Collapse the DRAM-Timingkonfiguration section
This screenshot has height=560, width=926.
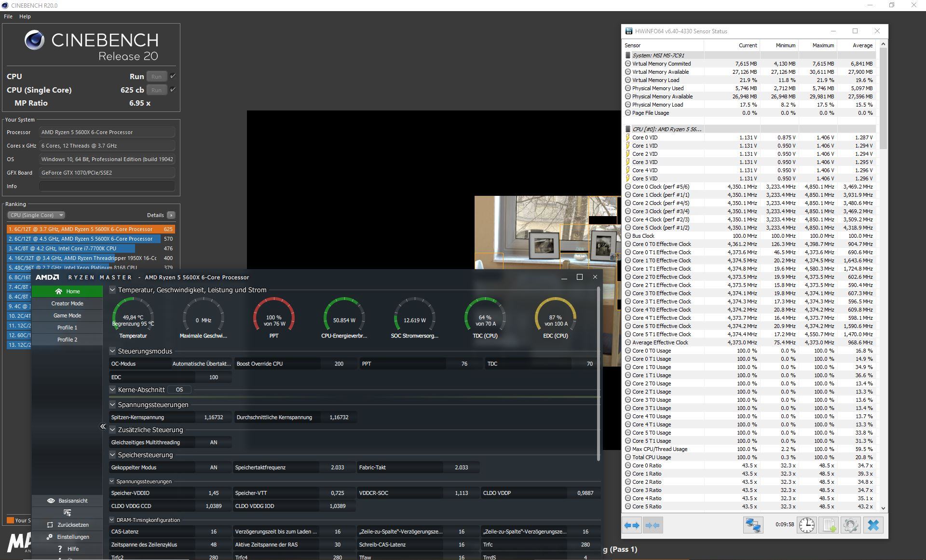pos(112,520)
